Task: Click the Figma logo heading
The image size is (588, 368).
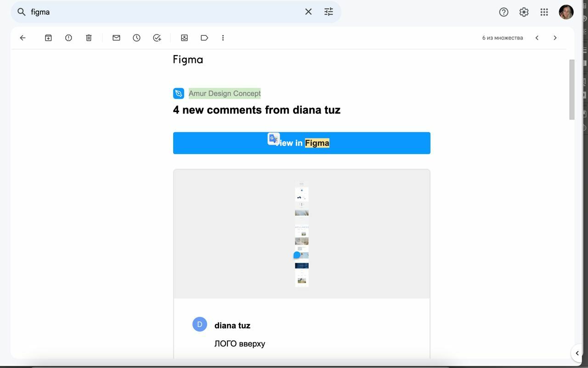Action: pyautogui.click(x=188, y=59)
